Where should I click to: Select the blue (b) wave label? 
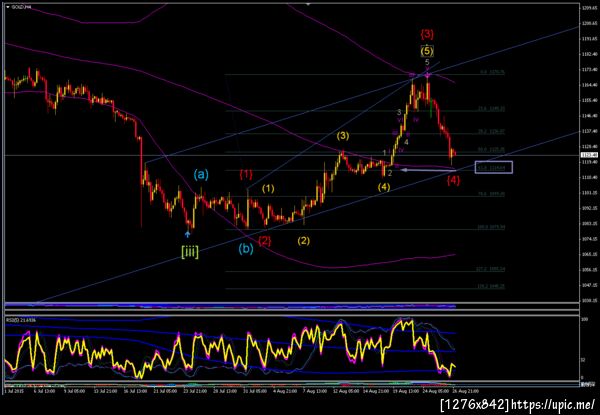(246, 249)
